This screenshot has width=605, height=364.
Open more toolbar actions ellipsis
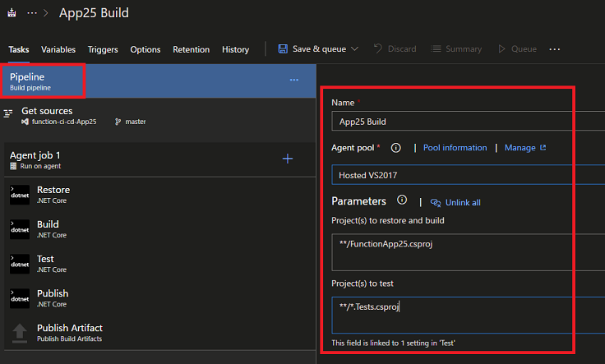click(x=555, y=49)
